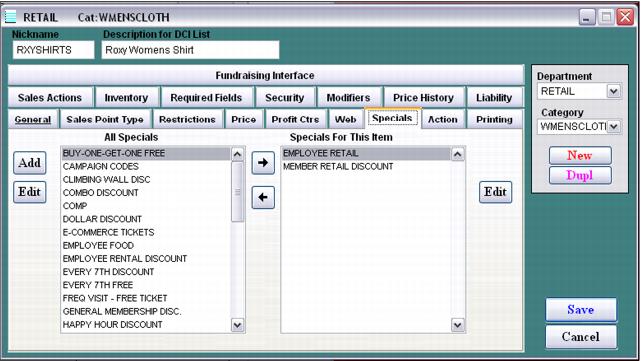Image resolution: width=642 pixels, height=361 pixels.
Task: Remove special from item with left arrow
Action: (x=263, y=197)
